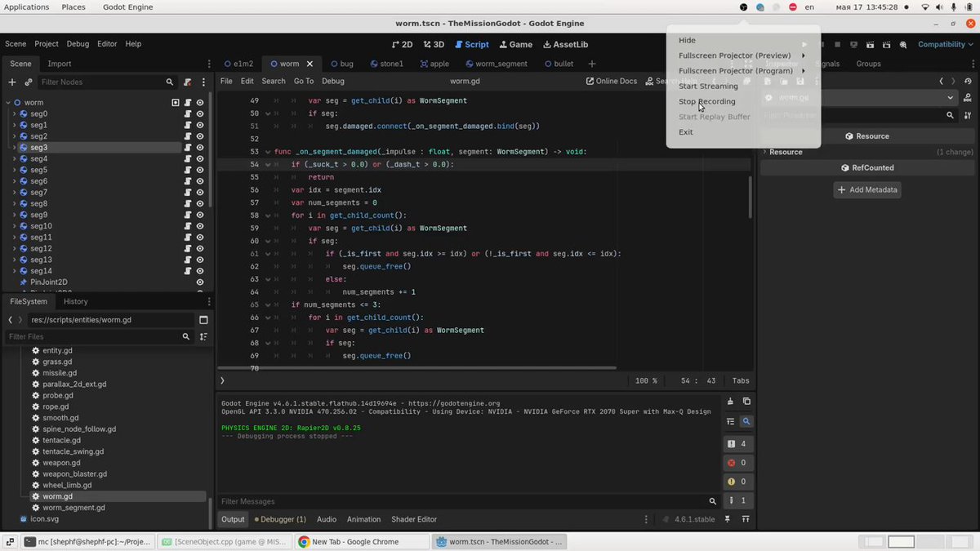The image size is (980, 551).
Task: Click copy output icon in Output panel
Action: click(746, 402)
